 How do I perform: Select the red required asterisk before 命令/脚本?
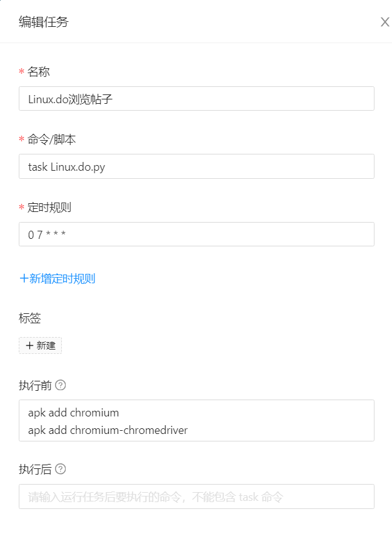click(x=21, y=139)
